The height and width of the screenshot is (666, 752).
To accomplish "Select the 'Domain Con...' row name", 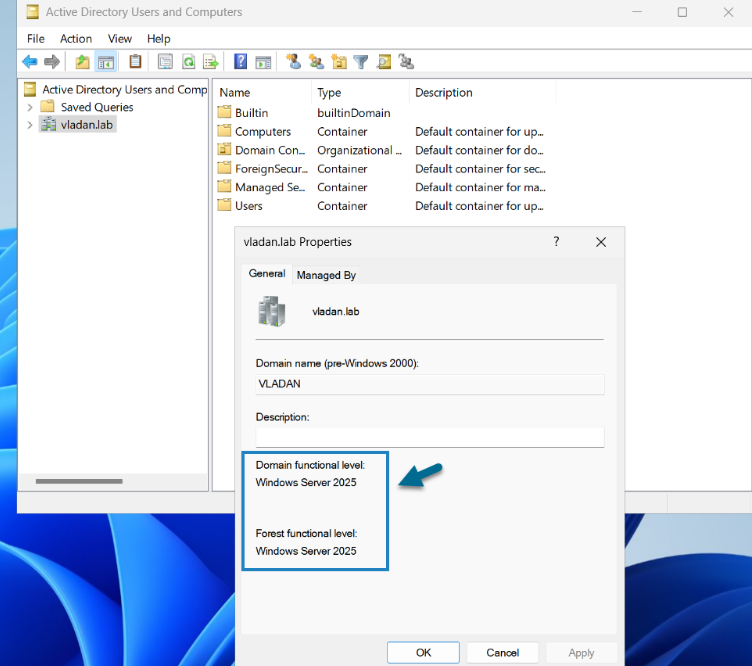I will pos(270,150).
